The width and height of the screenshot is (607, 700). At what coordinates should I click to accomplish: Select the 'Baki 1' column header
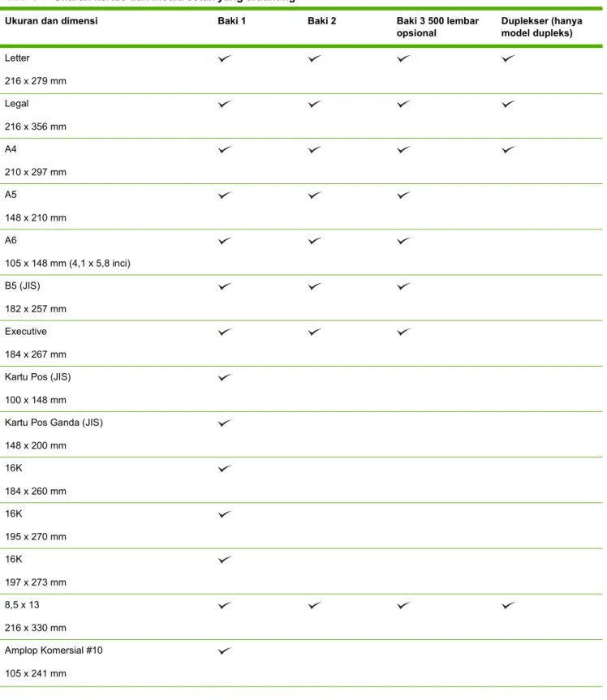coord(231,21)
